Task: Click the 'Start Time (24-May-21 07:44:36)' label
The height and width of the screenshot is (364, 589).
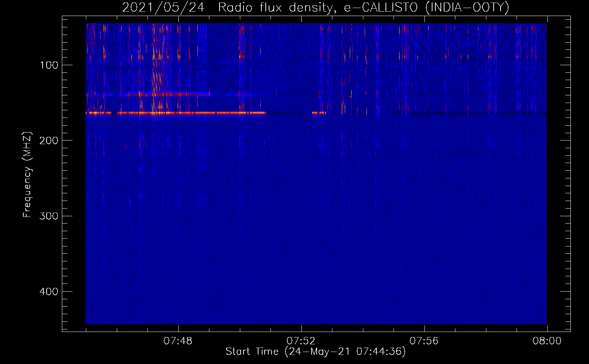Action: click(x=315, y=352)
